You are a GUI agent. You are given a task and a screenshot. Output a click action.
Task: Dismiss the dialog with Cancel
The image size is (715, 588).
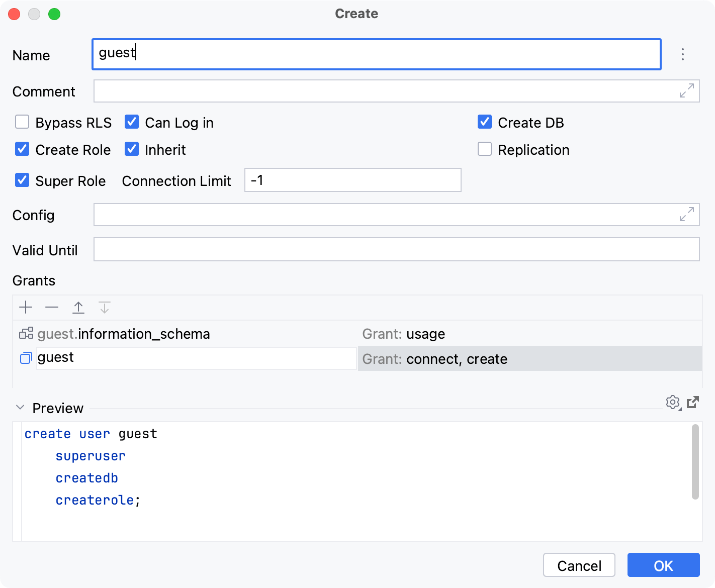pos(579,565)
